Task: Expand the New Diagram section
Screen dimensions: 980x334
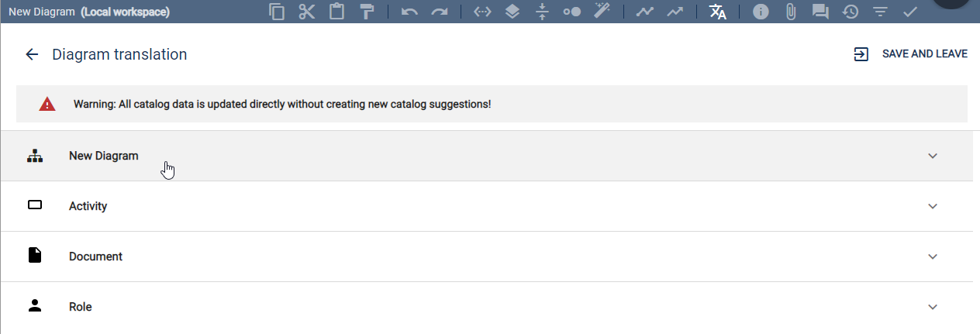Action: click(x=933, y=156)
